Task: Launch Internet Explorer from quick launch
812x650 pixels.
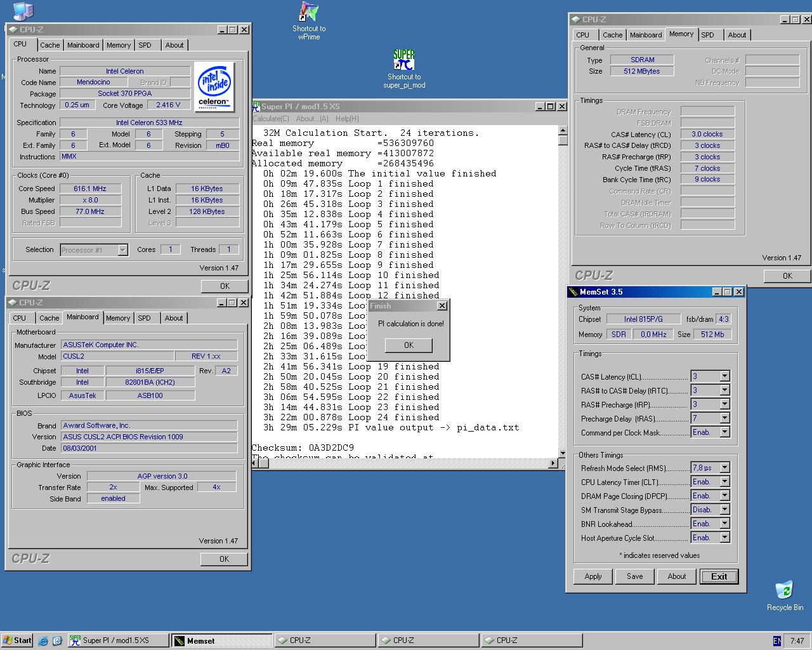Action: point(43,640)
